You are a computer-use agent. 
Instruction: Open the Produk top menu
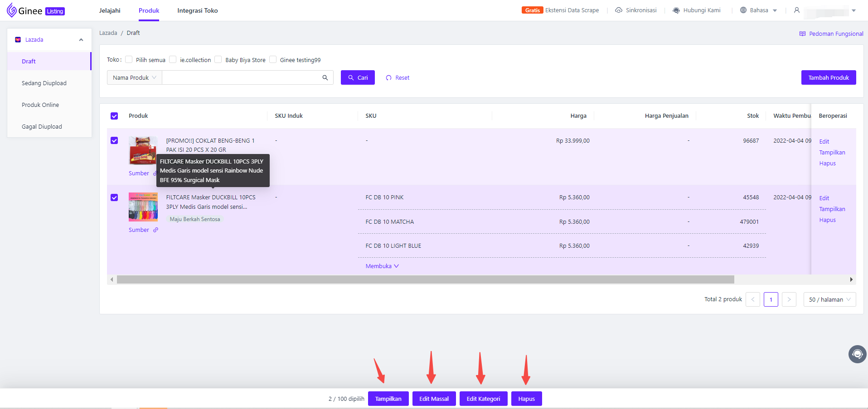pyautogui.click(x=149, y=10)
